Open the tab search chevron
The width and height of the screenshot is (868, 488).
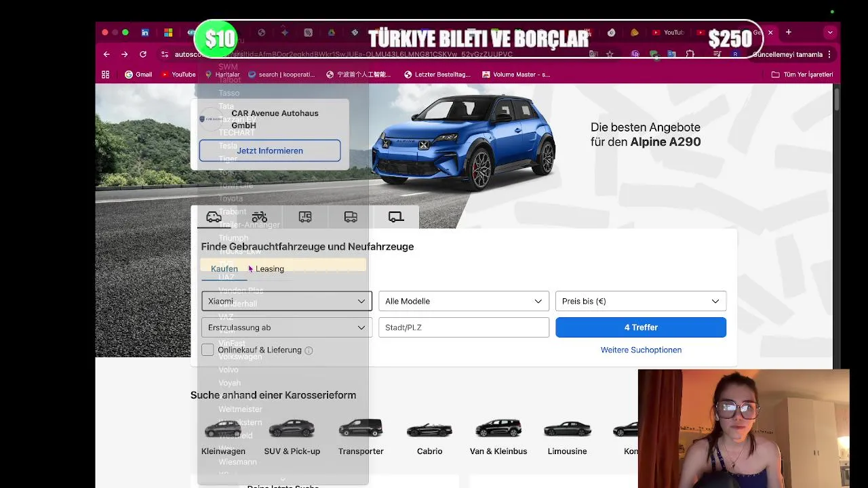[x=830, y=32]
